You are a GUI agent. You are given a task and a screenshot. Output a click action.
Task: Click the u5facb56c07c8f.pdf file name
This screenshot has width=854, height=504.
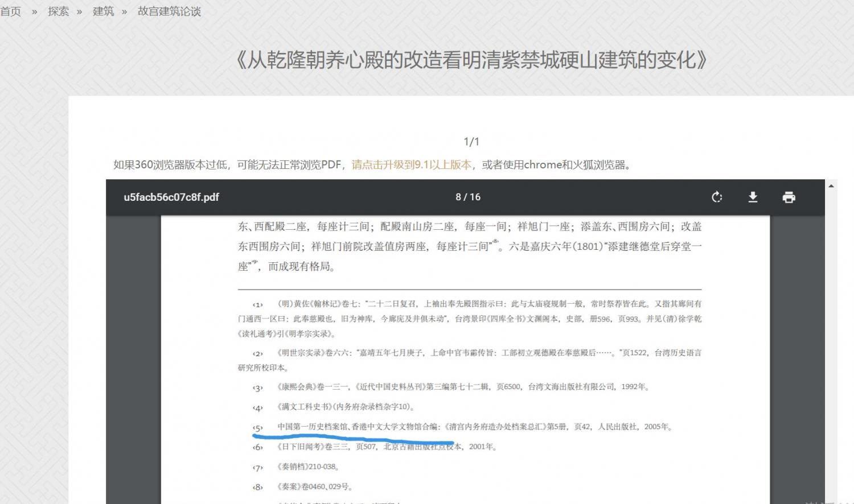(x=171, y=197)
